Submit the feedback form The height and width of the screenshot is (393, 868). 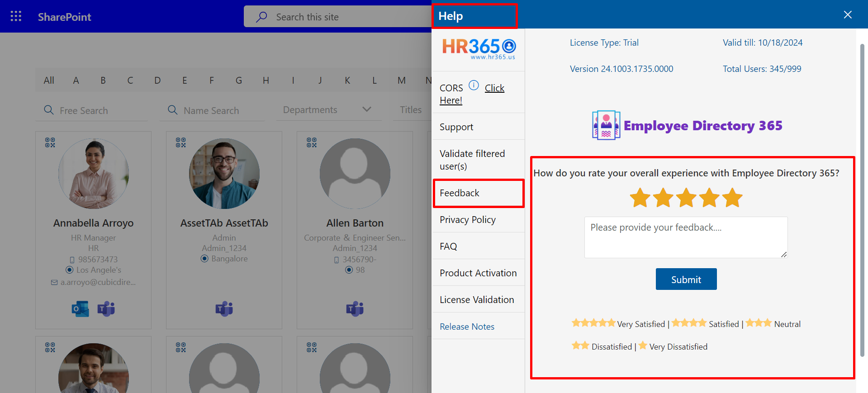[686, 279]
